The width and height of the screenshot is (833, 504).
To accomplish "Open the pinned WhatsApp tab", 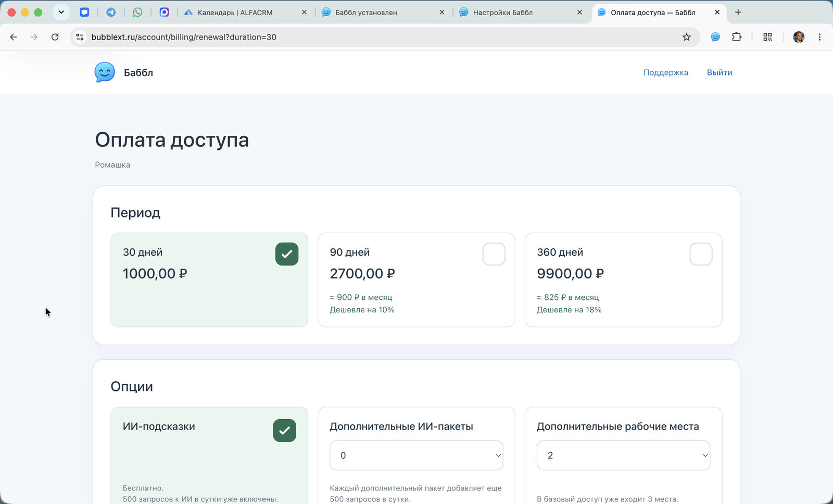I will click(x=137, y=12).
